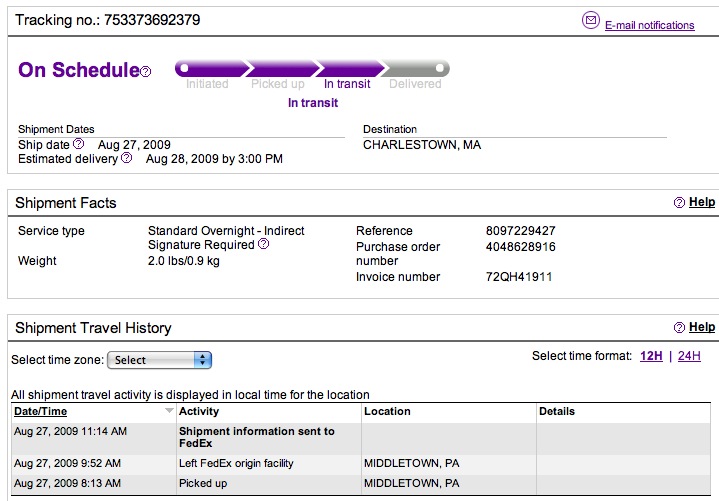This screenshot has height=501, width=719.
Task: Click the Shipment Facts help question icon
Action: [x=679, y=202]
